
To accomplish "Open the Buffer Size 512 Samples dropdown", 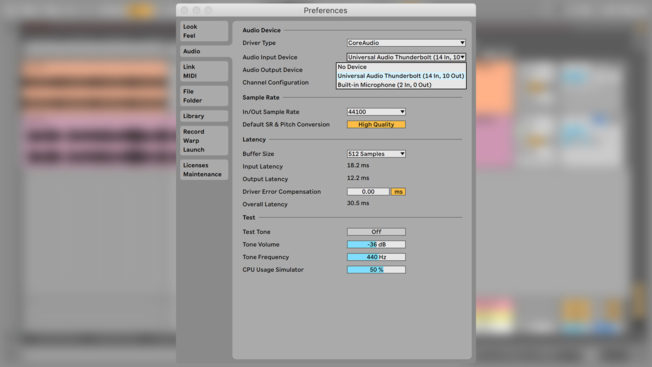I will (376, 154).
